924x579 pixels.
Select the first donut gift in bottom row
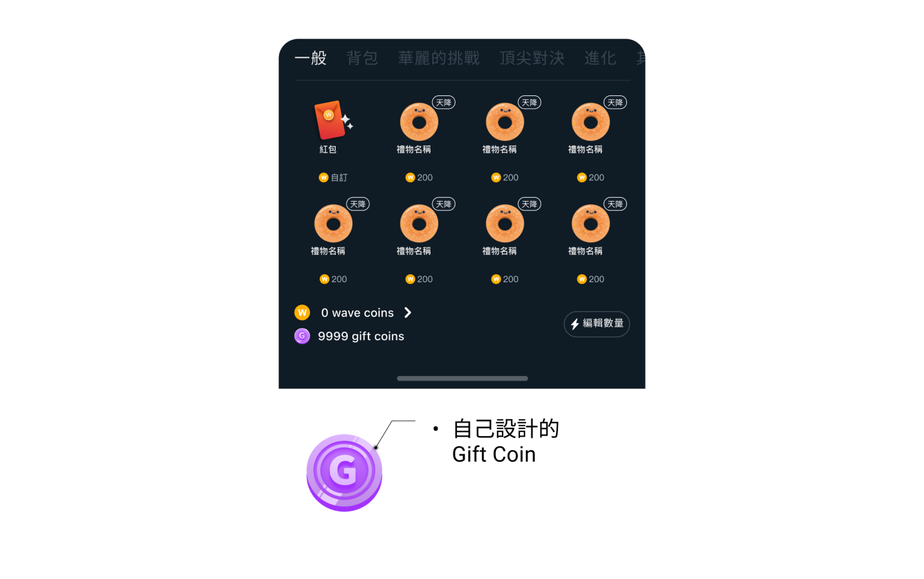333,223
